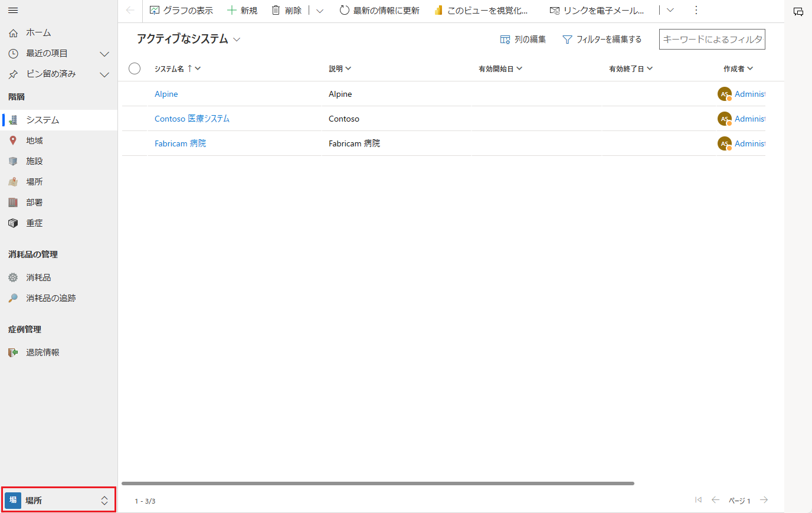Click the back arrow button
The image size is (812, 513).
tap(130, 11)
